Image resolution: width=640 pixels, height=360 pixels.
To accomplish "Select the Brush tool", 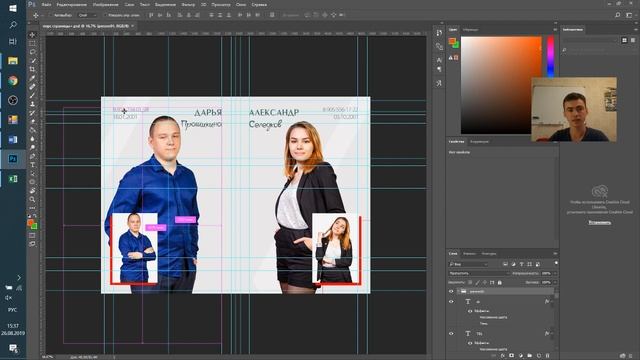I will tap(32, 95).
